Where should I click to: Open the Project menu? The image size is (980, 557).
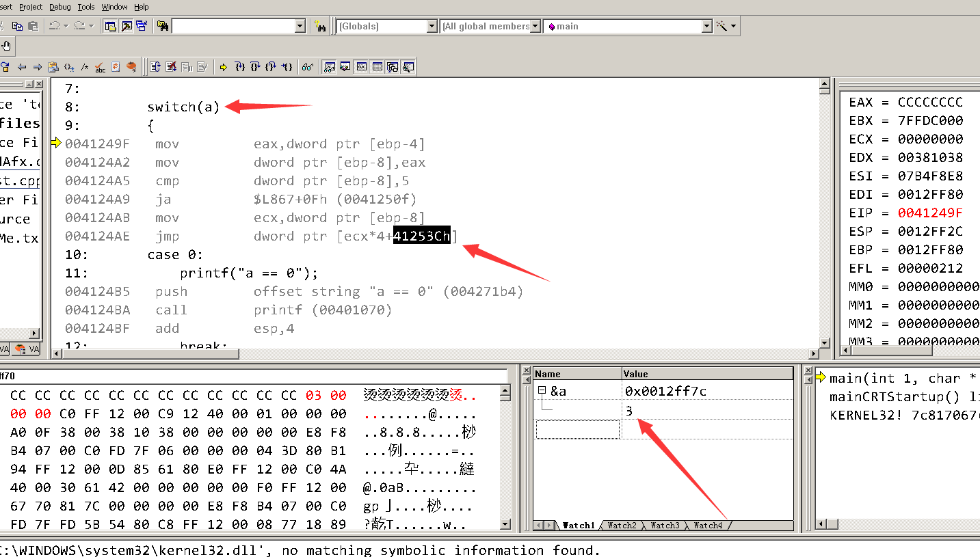[30, 7]
